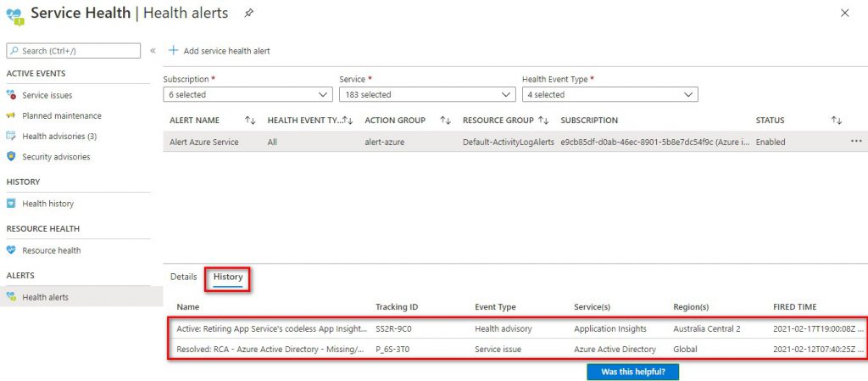Click the Service issues sidebar icon
This screenshot has width=868, height=381.
tap(12, 96)
